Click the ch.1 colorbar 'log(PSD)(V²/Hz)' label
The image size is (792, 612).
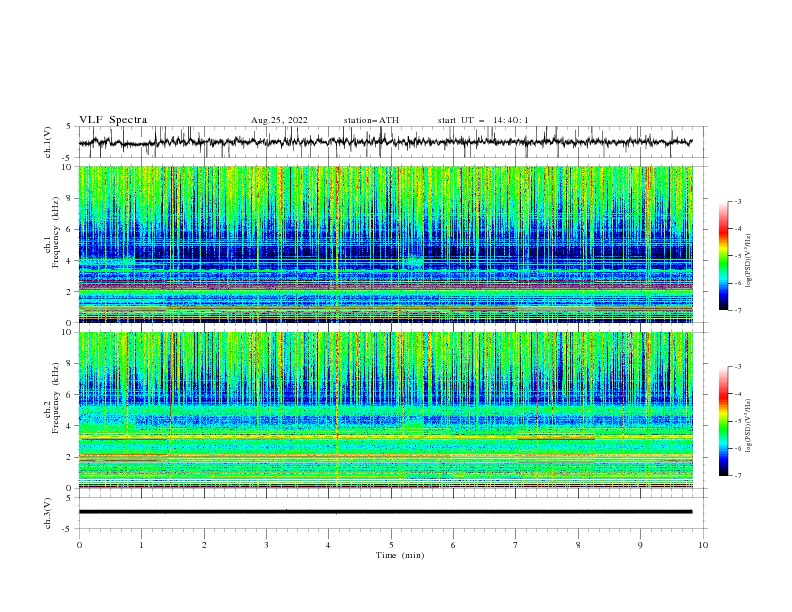[x=748, y=261]
